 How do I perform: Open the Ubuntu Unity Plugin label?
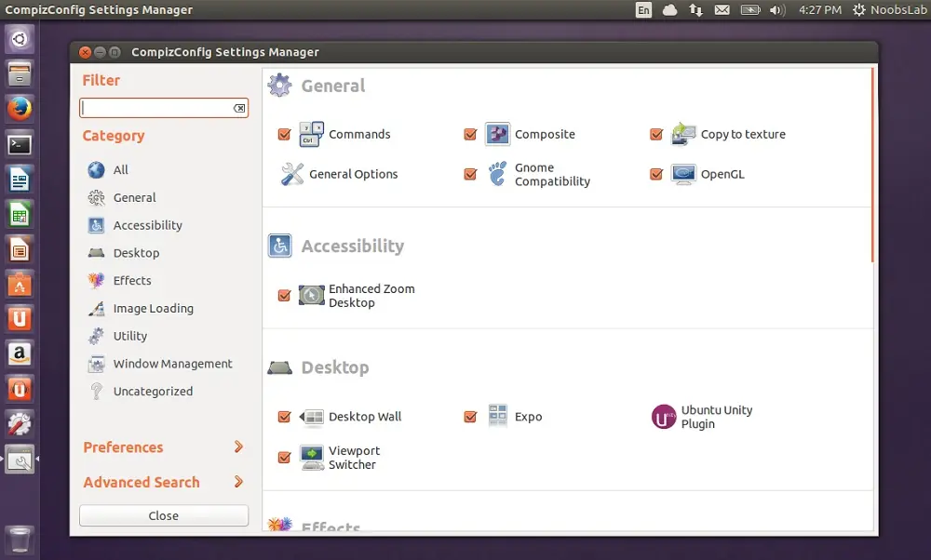717,417
